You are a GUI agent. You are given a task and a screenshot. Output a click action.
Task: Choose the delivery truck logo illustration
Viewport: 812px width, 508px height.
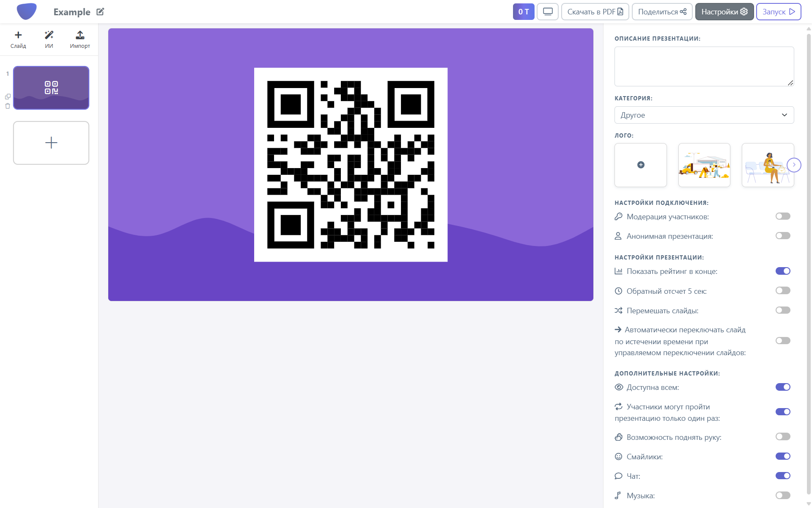[704, 165]
